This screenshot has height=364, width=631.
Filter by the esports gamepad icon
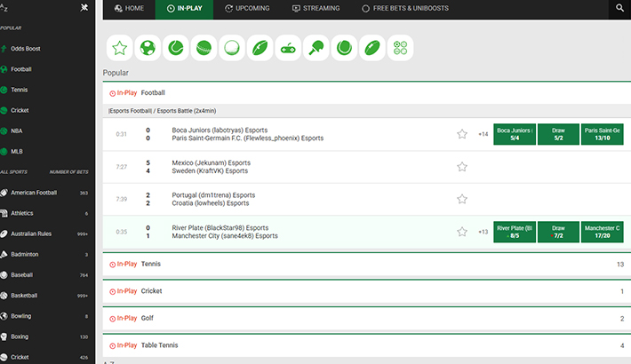point(288,48)
